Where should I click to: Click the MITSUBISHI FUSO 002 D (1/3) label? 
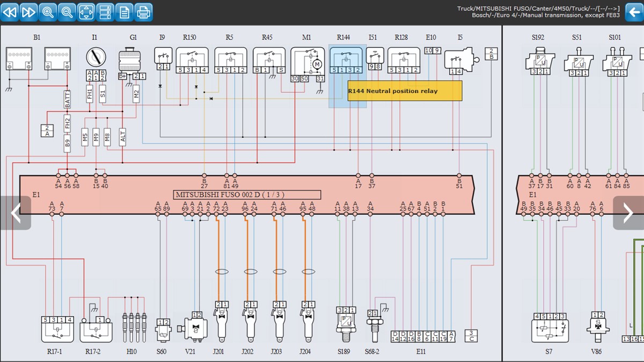click(247, 195)
